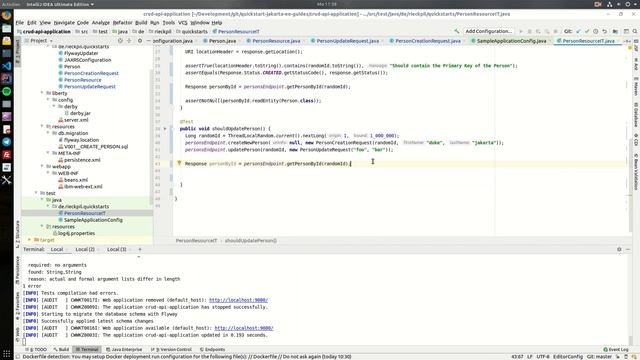The image size is (640, 360).
Task: Switch to Local (2) terminal tab
Action: [85, 249]
